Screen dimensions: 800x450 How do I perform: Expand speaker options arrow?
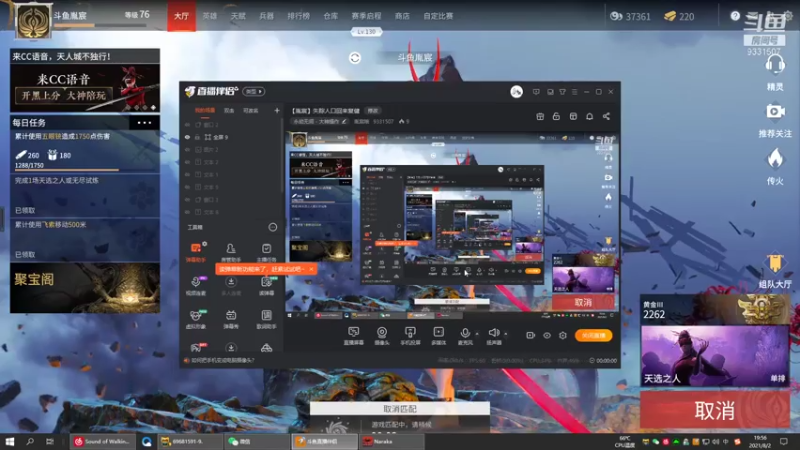(x=506, y=333)
